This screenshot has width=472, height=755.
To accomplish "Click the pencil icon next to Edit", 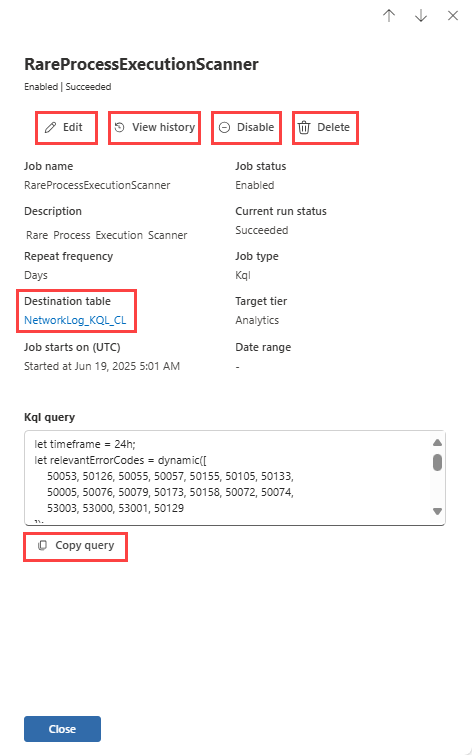I will pos(50,128).
